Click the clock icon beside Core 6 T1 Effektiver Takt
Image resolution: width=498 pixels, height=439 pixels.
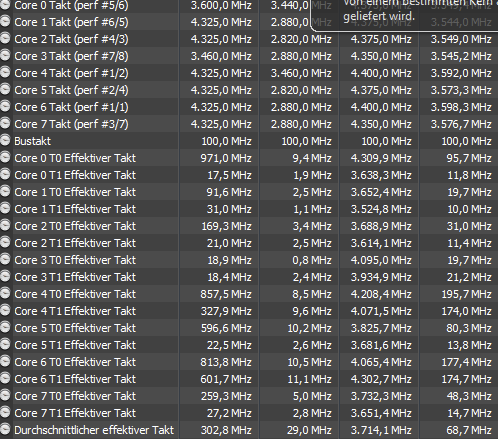[x=5, y=379]
